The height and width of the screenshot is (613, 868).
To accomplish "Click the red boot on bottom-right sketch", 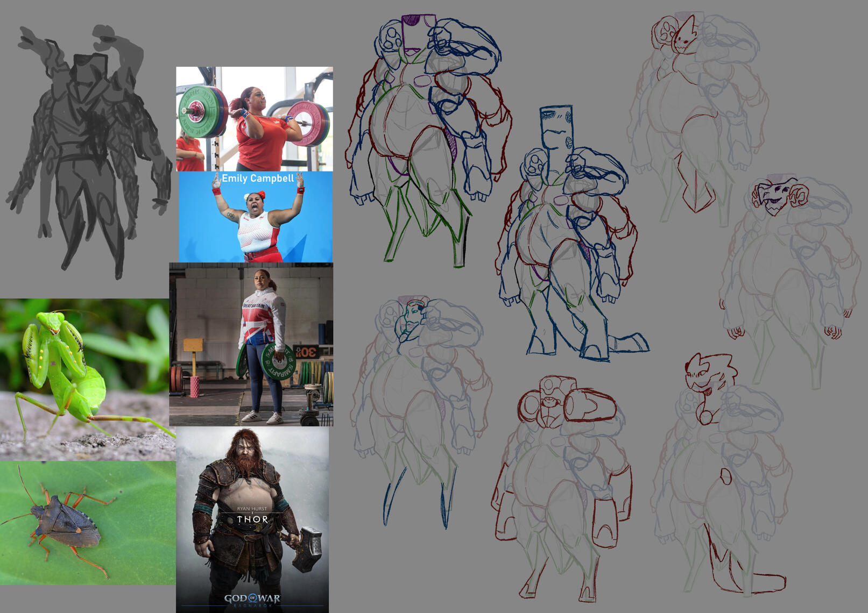I will click(x=748, y=578).
